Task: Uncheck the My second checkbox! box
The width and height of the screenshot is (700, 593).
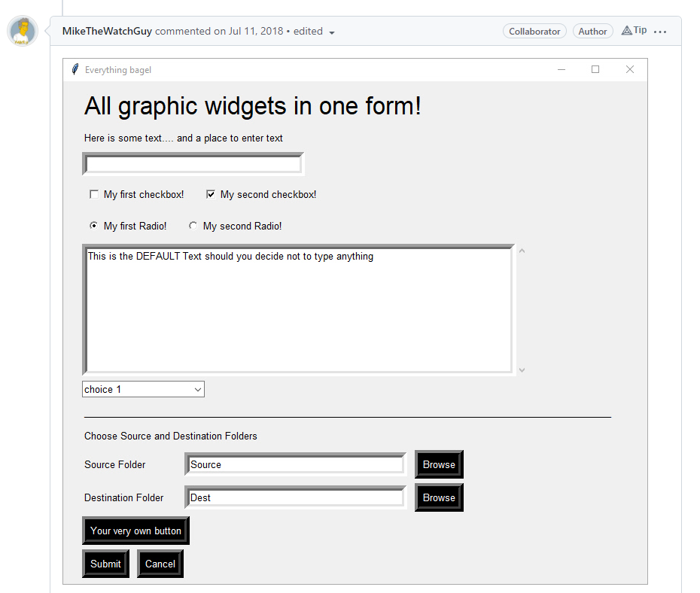Action: pos(211,195)
